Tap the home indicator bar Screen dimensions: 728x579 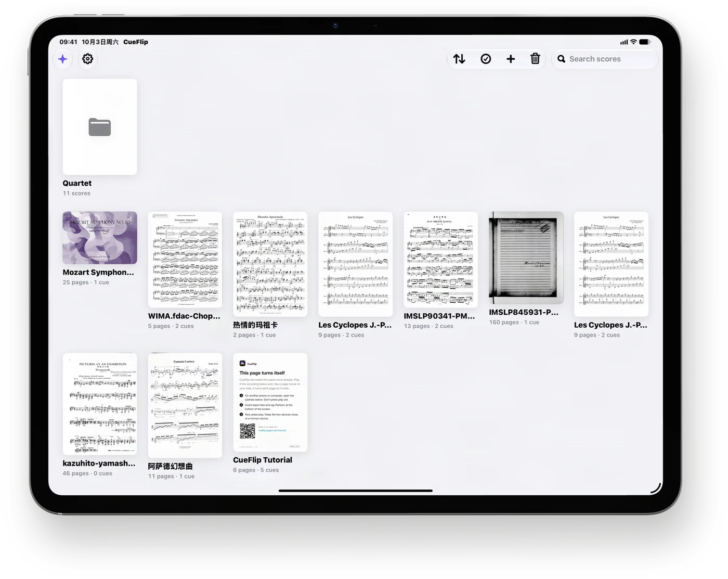click(356, 490)
